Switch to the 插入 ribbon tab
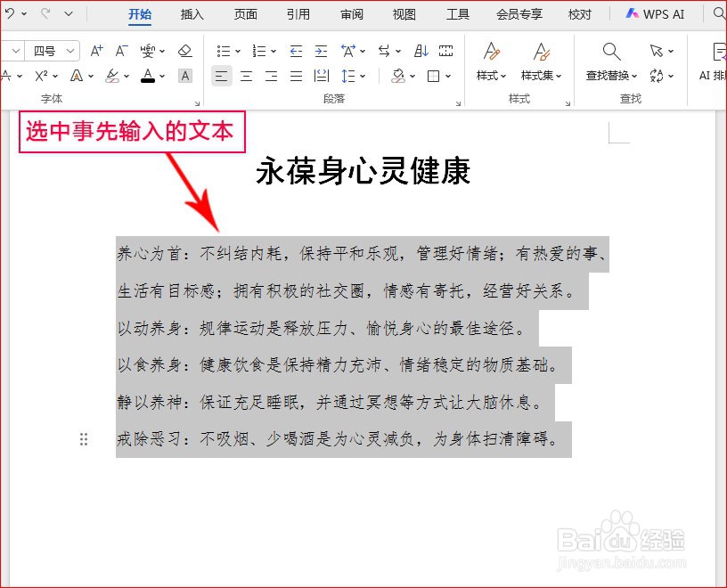 pos(192,14)
